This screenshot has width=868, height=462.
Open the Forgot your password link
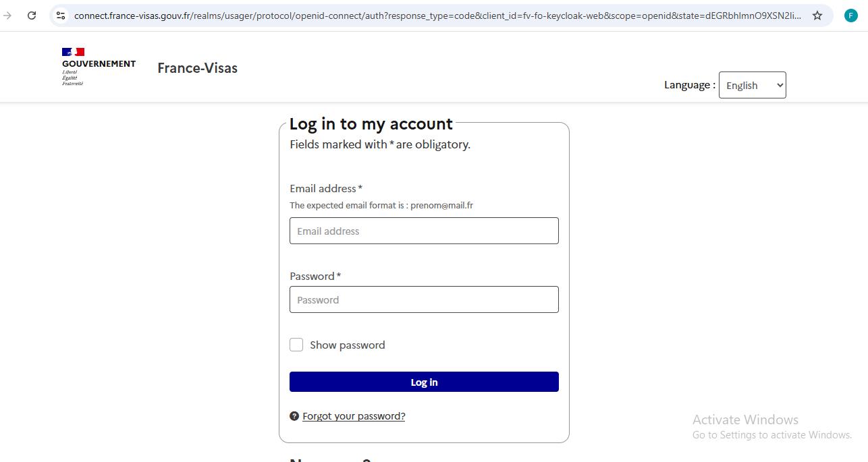click(x=354, y=415)
